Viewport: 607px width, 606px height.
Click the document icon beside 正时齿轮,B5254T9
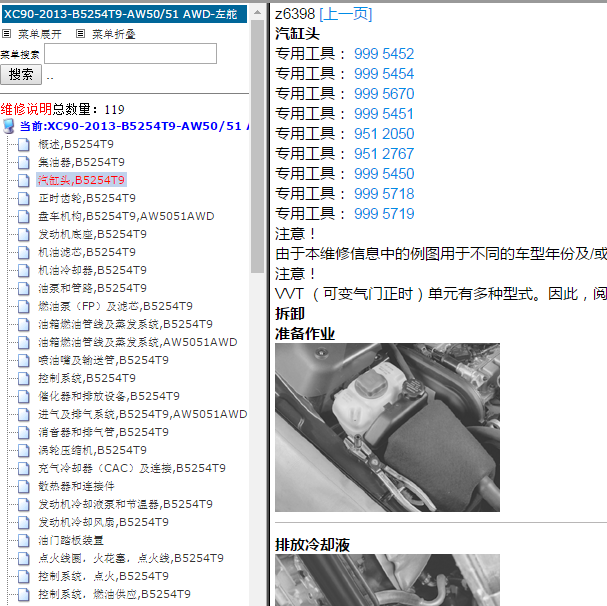[x=24, y=199]
